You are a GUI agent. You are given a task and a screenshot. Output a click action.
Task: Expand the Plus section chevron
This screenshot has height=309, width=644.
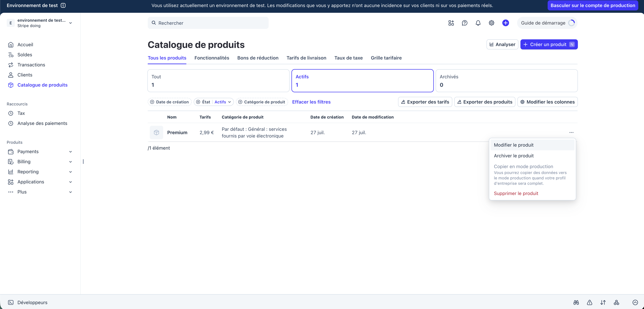pyautogui.click(x=71, y=192)
